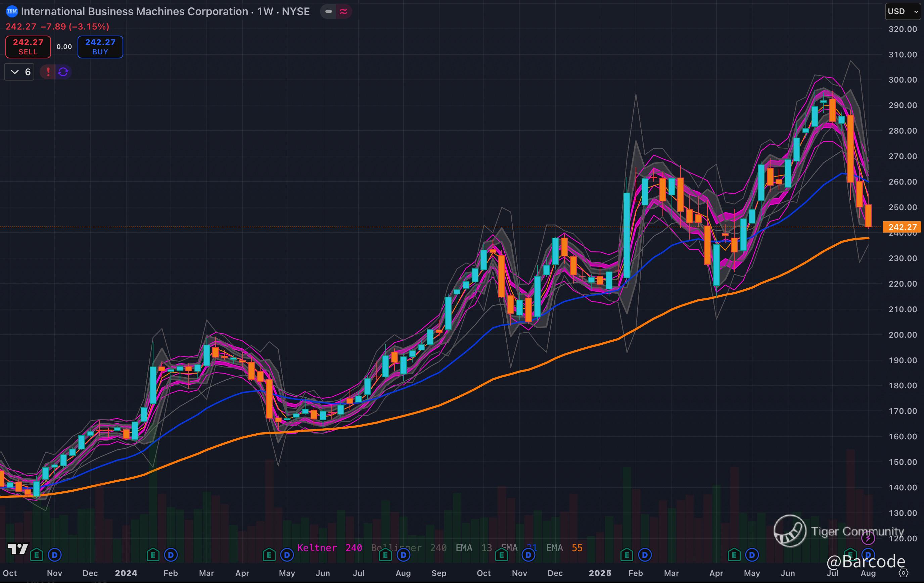Click the EMA 55 indicator label

[x=564, y=548]
